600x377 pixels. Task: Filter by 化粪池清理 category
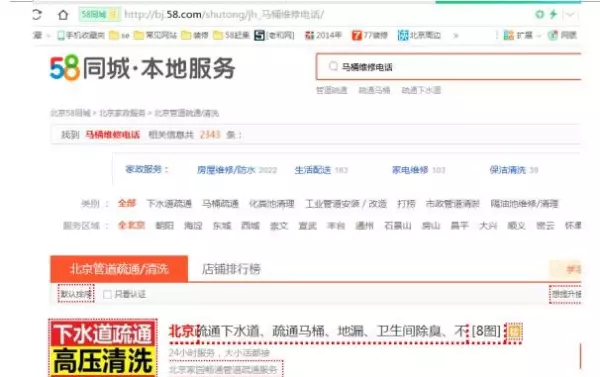[272, 204]
